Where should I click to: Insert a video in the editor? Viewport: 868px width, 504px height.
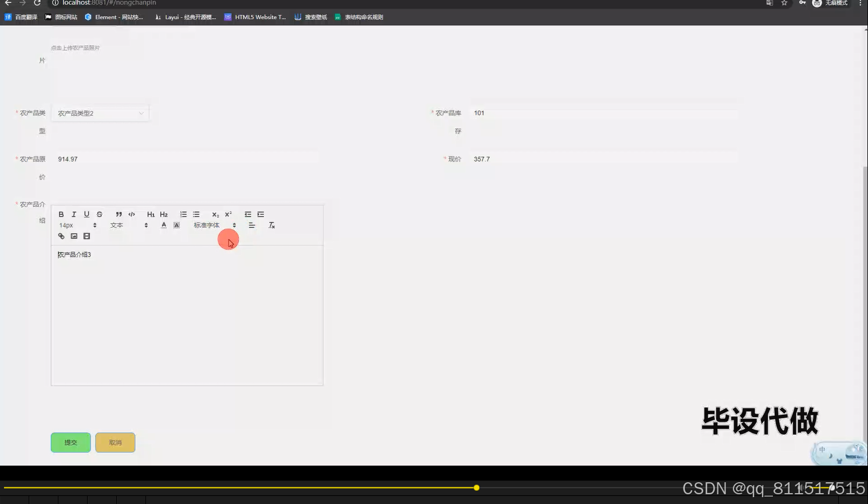point(86,236)
